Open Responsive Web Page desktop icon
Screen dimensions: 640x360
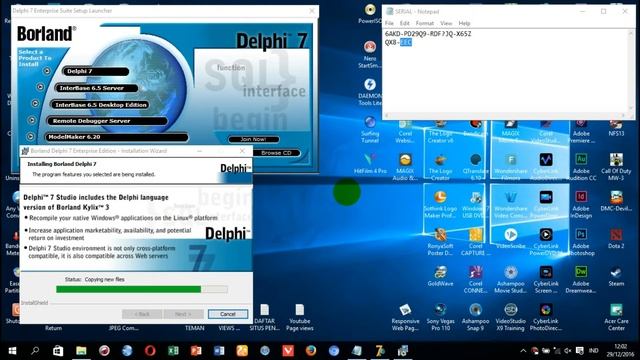coord(405,317)
